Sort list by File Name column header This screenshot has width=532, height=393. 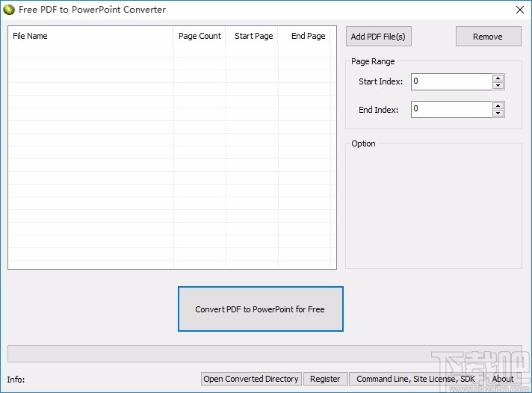(x=91, y=36)
